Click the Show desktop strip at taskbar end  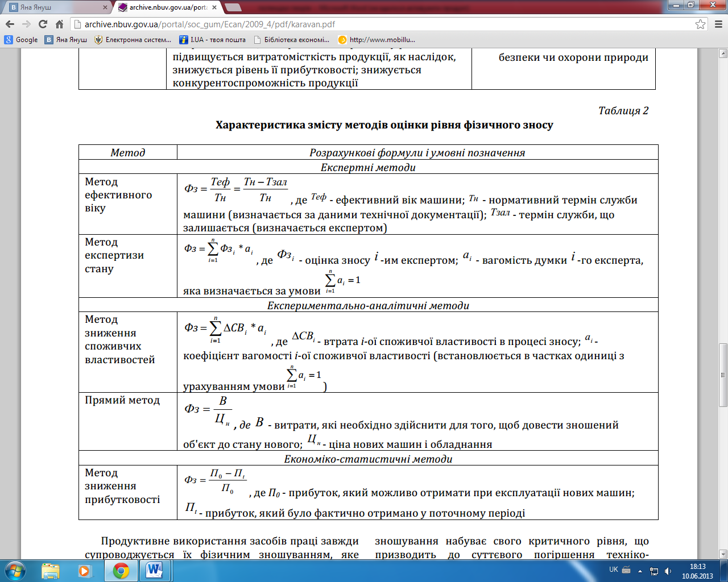pyautogui.click(x=724, y=571)
